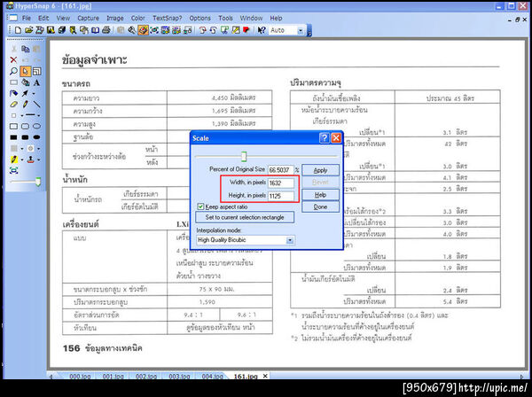Switch to the 003.jpg tab
This screenshot has width=532, height=397.
[x=179, y=376]
